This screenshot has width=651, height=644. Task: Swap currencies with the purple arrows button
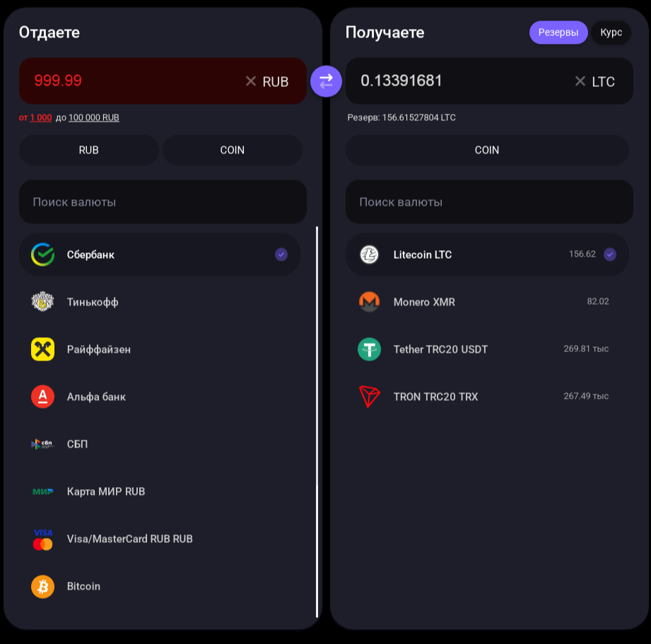326,81
